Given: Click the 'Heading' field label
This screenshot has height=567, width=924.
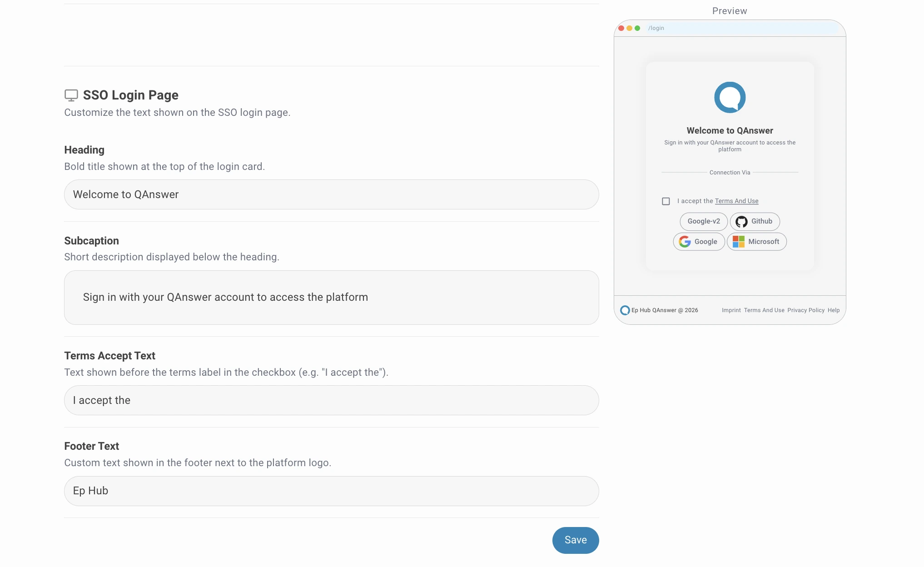Looking at the screenshot, I should [84, 150].
